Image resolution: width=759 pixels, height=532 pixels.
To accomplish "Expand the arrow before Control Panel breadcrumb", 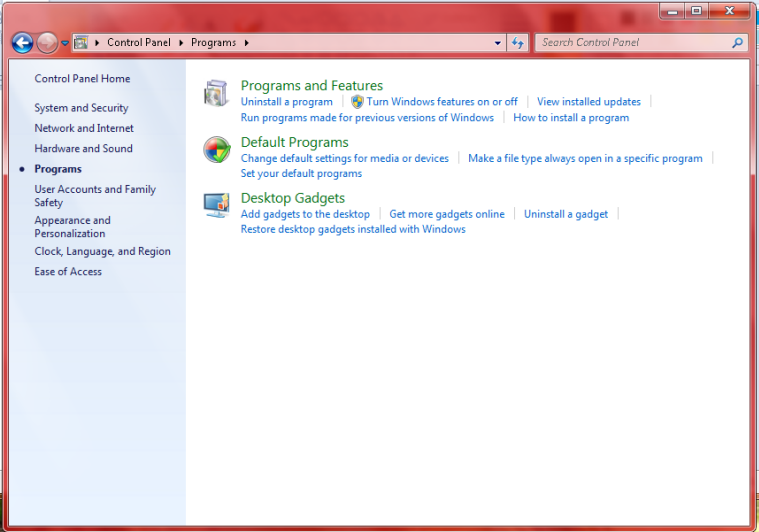I will coord(97,43).
